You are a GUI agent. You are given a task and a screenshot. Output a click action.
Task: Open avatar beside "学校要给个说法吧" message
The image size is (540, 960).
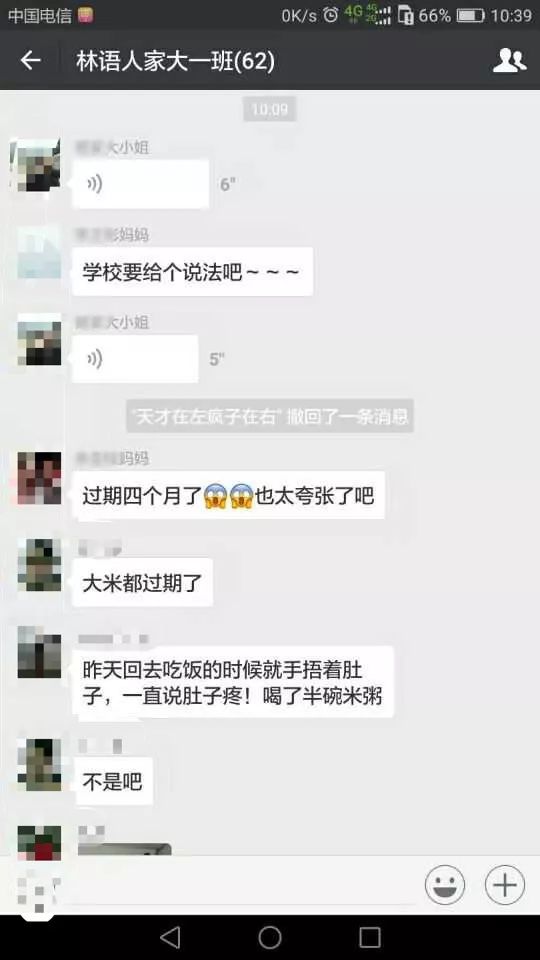(x=39, y=253)
